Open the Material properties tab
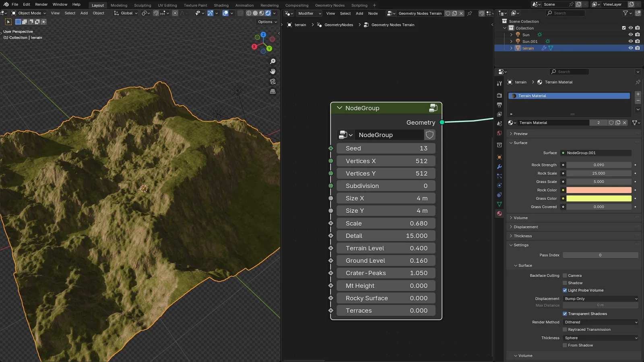The height and width of the screenshot is (362, 644). coord(499,213)
